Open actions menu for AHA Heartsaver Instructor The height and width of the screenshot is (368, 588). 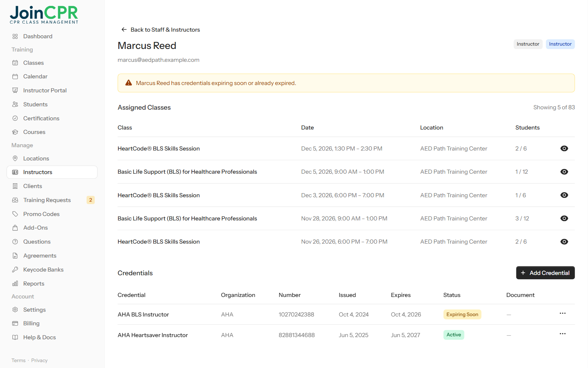[x=563, y=334]
